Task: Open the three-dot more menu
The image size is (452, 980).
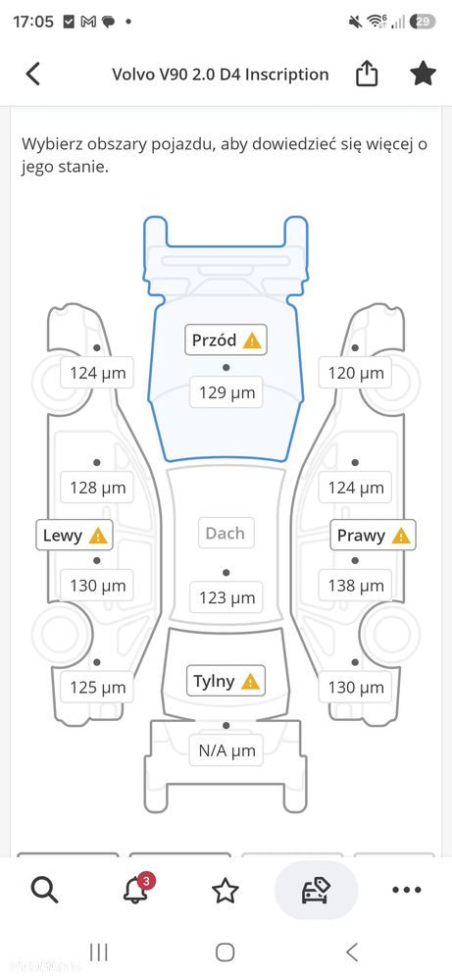Action: (x=407, y=890)
